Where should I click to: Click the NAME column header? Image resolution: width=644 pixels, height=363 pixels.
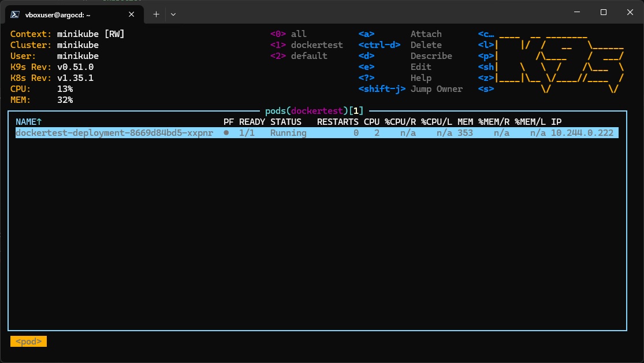coord(29,122)
